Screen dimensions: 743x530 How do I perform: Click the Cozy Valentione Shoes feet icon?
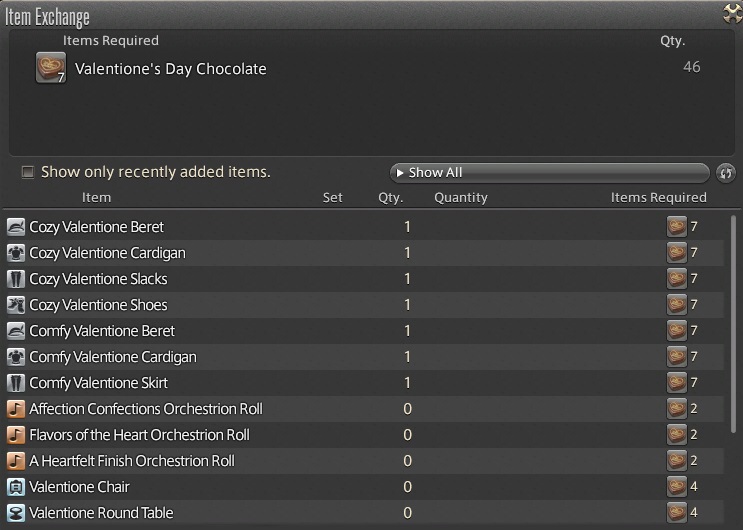click(x=16, y=305)
